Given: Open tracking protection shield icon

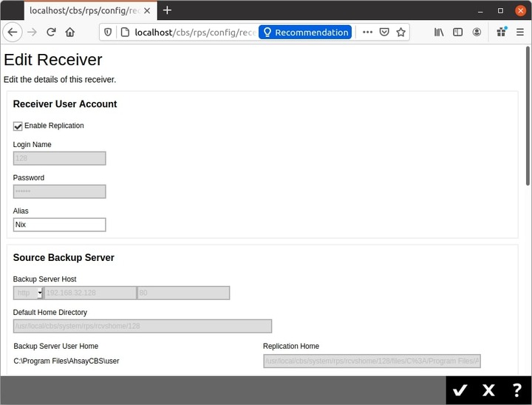Looking at the screenshot, I should point(109,33).
